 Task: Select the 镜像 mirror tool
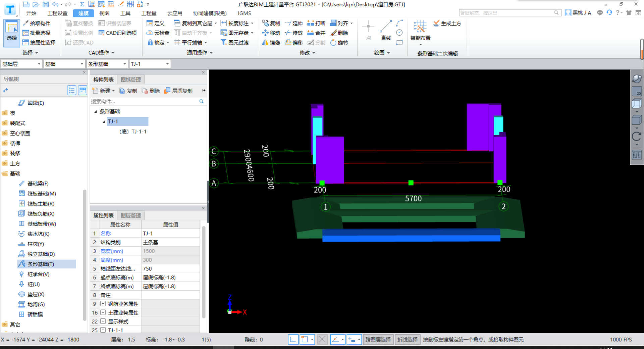tap(271, 43)
